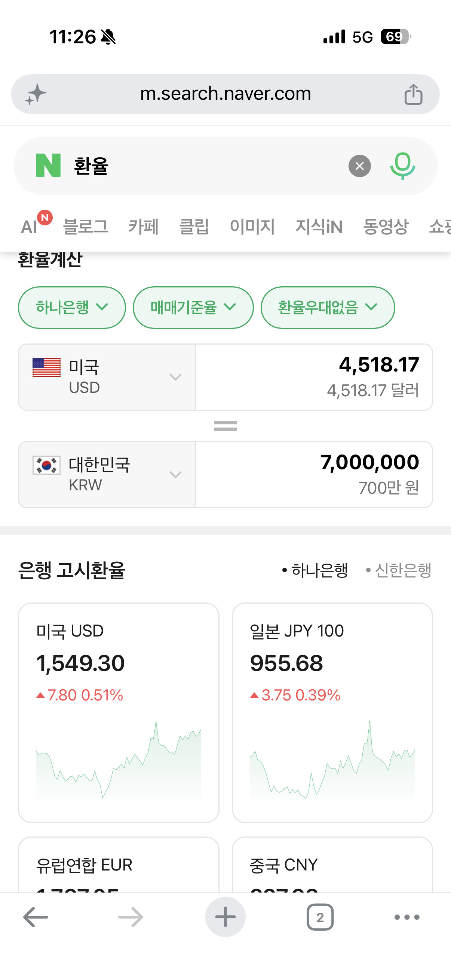Expand the 미국 USD currency selector
The height and width of the screenshot is (980, 451).
click(x=107, y=377)
